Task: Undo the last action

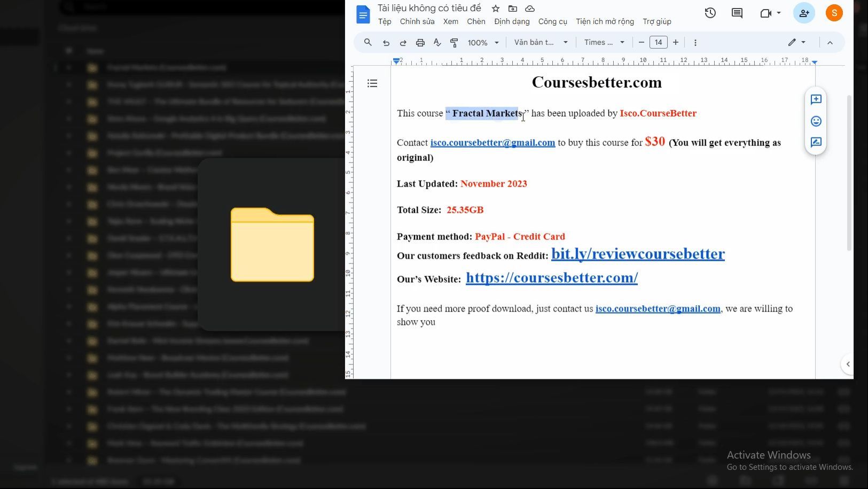Action: [386, 43]
